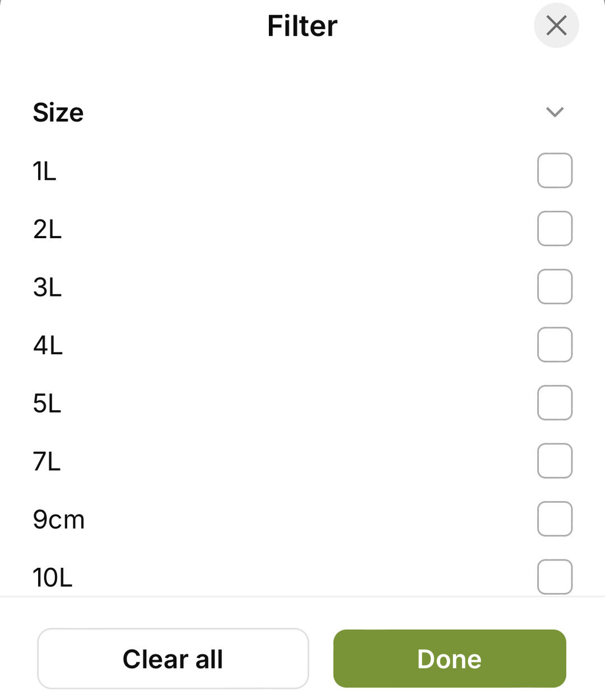Check the 3L size option box
This screenshot has width=605, height=700.
pyautogui.click(x=555, y=286)
